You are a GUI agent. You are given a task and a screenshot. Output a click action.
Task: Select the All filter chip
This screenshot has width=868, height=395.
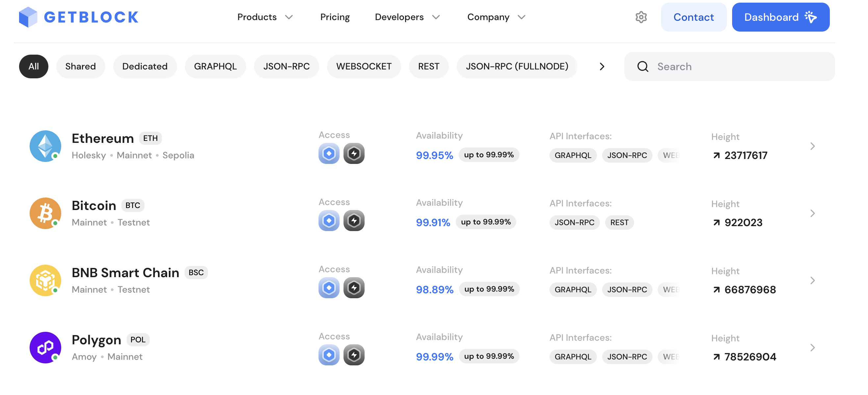(33, 66)
